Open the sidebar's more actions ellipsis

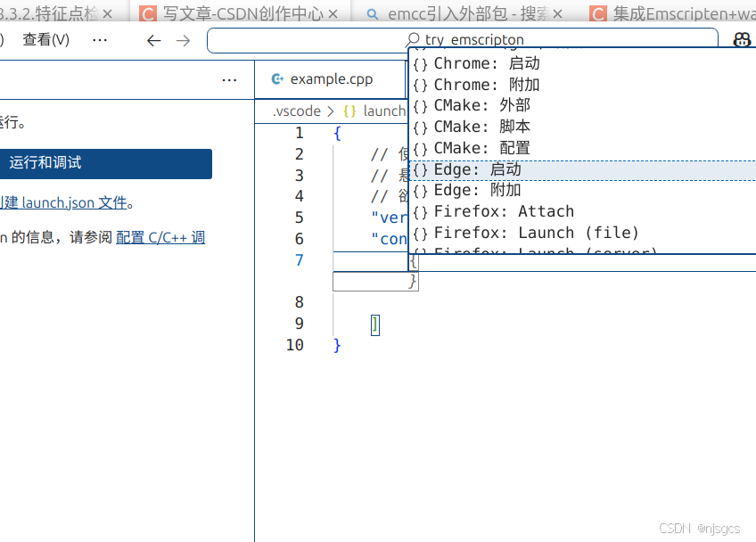tap(229, 80)
